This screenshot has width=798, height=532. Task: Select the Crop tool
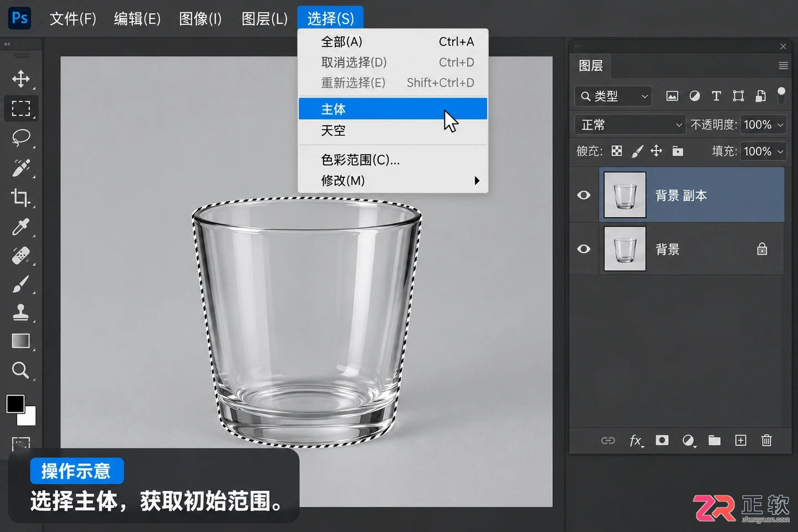(21, 197)
